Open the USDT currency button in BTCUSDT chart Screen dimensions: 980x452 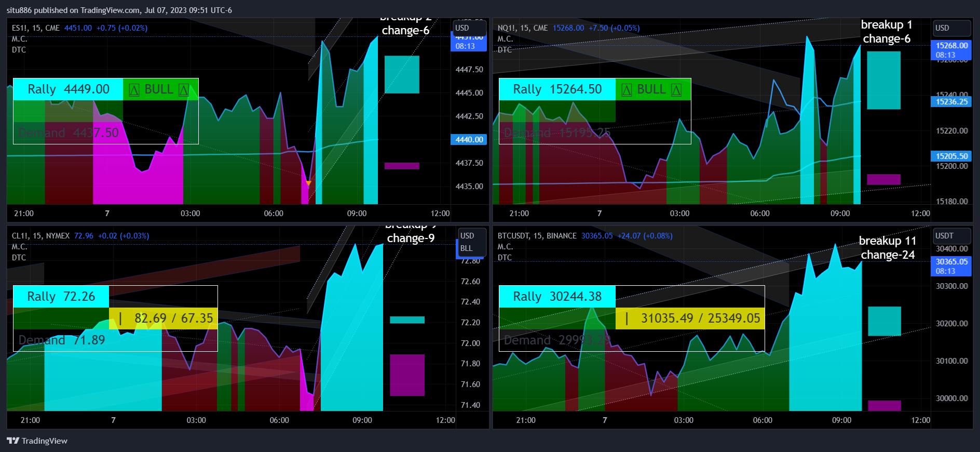click(952, 236)
